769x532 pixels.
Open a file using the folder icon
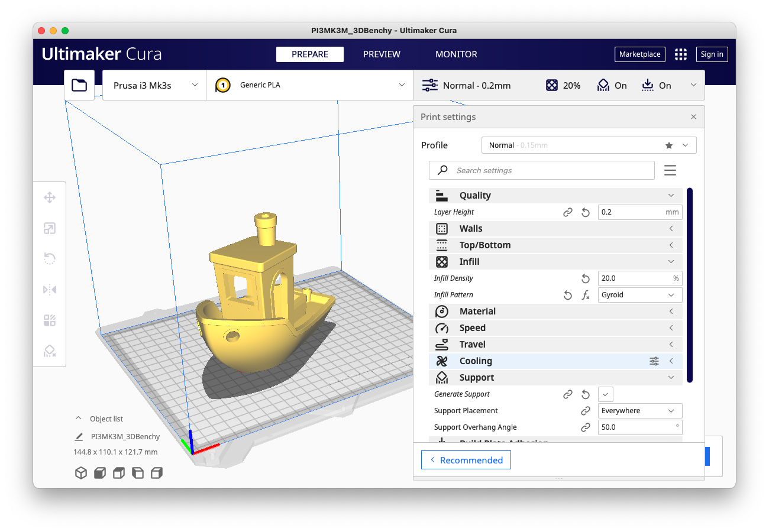pyautogui.click(x=79, y=85)
